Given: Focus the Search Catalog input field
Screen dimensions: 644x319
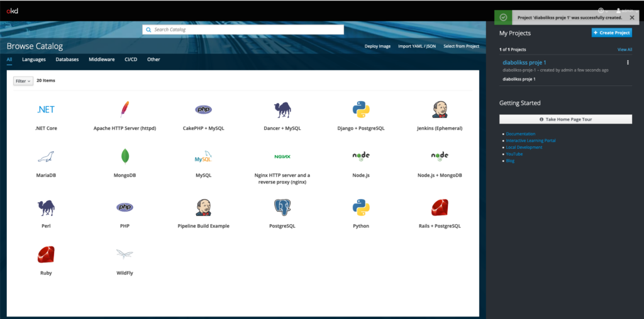Looking at the screenshot, I should click(243, 30).
